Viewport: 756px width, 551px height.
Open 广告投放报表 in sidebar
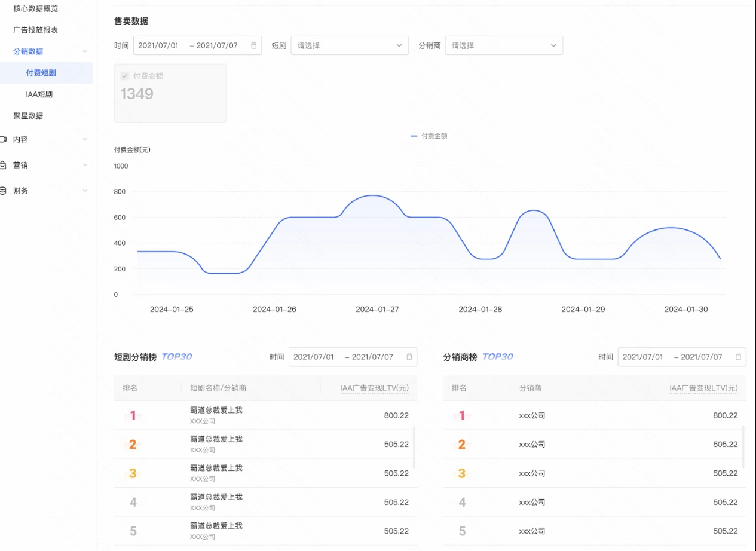36,30
